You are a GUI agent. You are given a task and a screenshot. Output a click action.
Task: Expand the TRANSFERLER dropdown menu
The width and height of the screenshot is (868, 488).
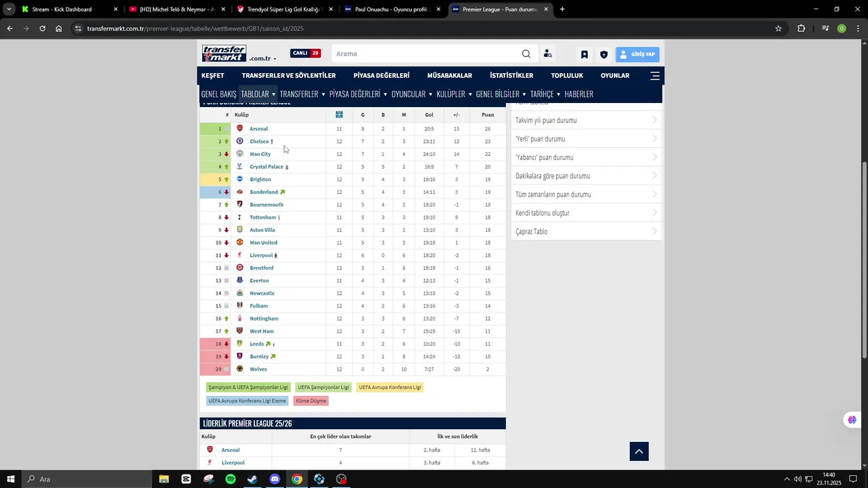click(302, 94)
